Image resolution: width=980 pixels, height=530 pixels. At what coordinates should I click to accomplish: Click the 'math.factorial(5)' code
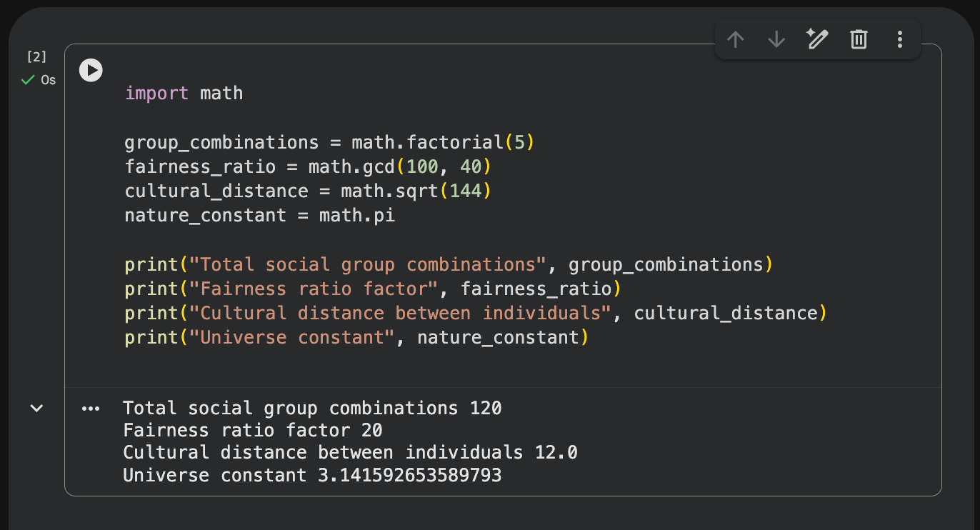(443, 142)
